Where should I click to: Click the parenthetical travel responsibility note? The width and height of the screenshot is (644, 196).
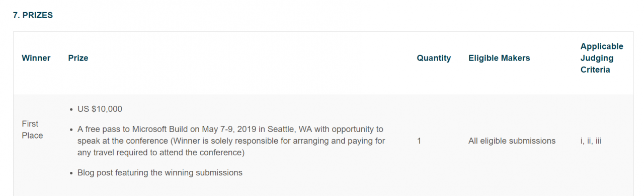click(231, 147)
